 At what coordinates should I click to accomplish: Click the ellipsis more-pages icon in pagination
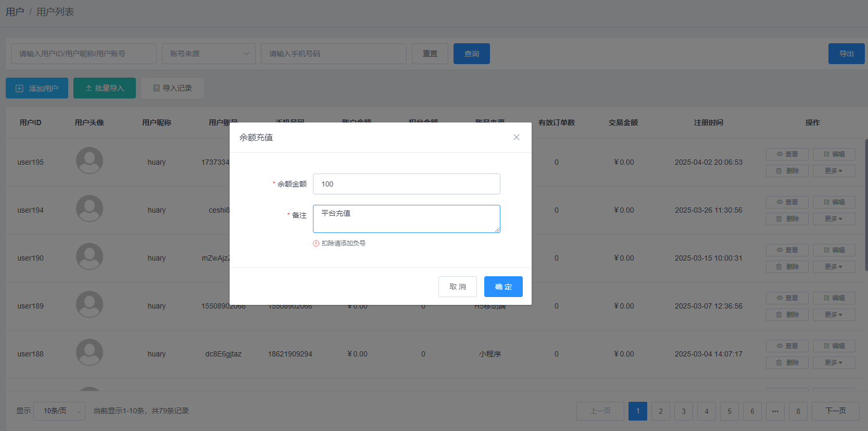pos(775,411)
